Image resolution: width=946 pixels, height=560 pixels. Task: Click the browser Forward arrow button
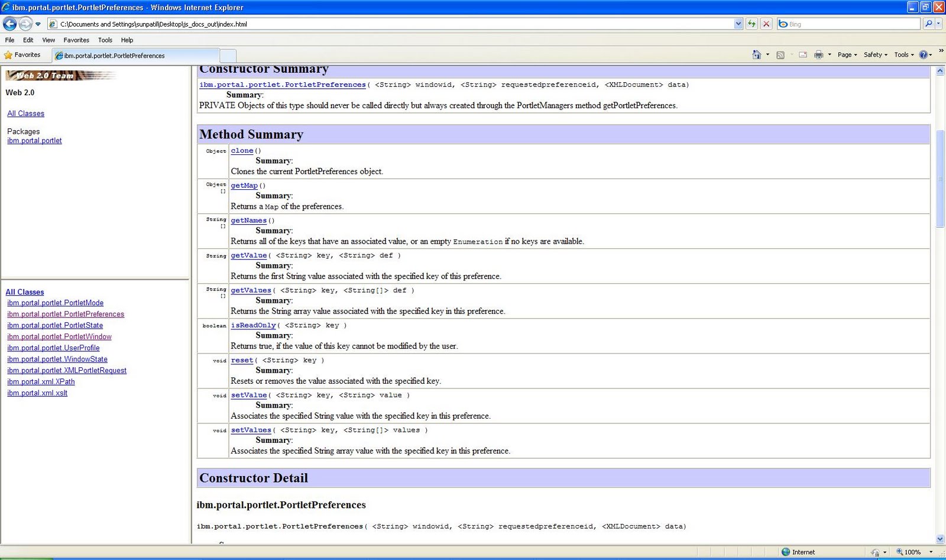pyautogui.click(x=25, y=24)
